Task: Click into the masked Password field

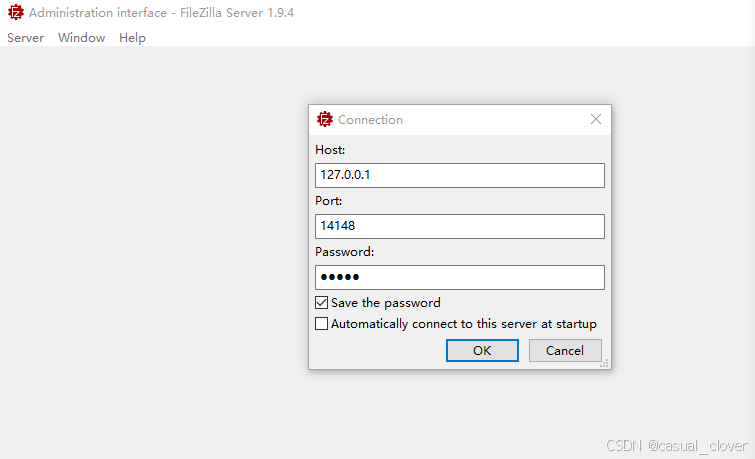Action: pos(460,277)
